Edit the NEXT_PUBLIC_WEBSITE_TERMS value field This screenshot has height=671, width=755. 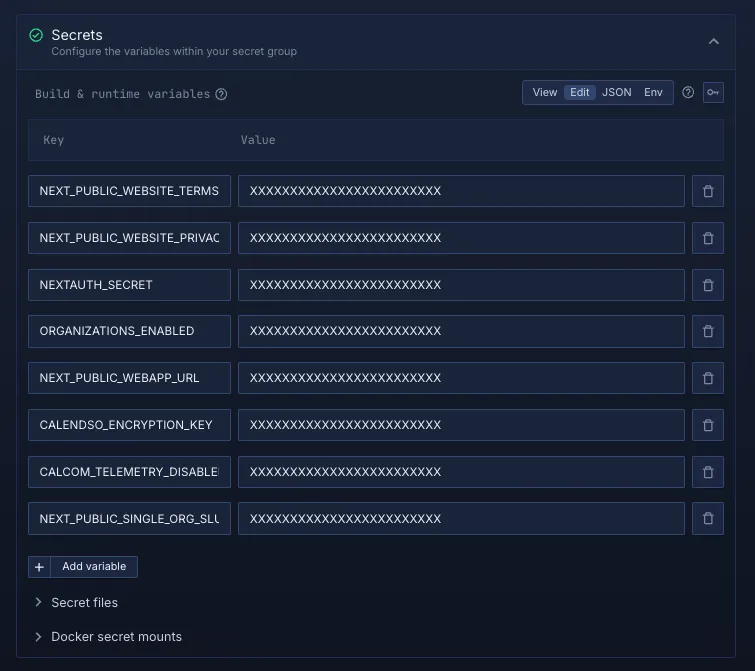(461, 191)
